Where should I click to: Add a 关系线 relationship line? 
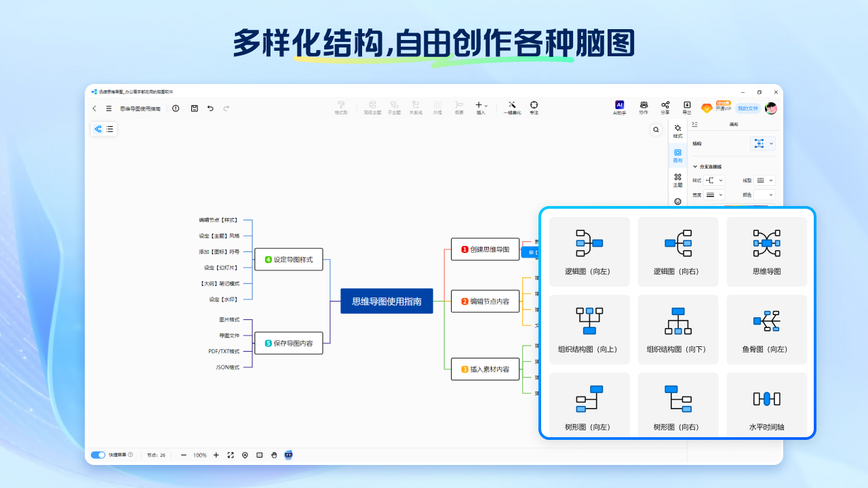(416, 107)
